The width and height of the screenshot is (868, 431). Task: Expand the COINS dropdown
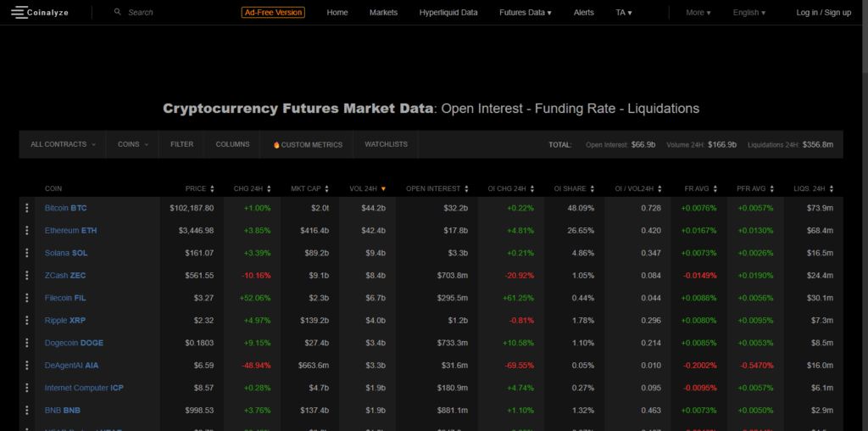pyautogui.click(x=133, y=144)
